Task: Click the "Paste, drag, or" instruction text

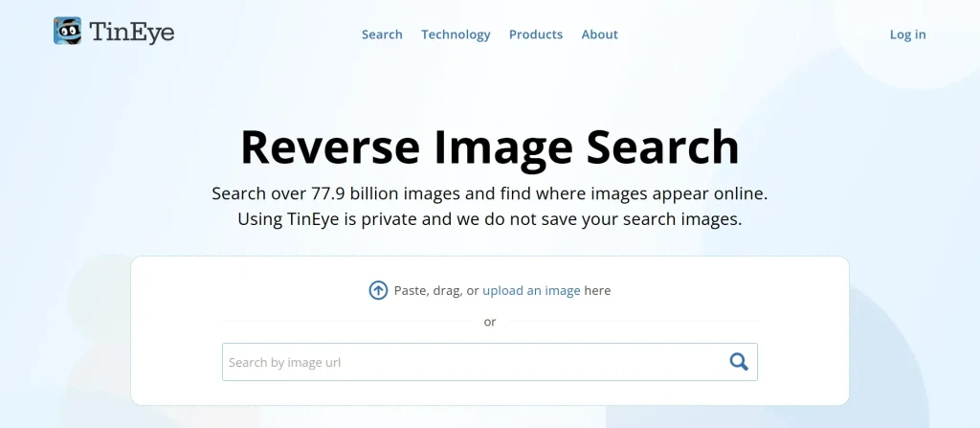Action: click(436, 290)
